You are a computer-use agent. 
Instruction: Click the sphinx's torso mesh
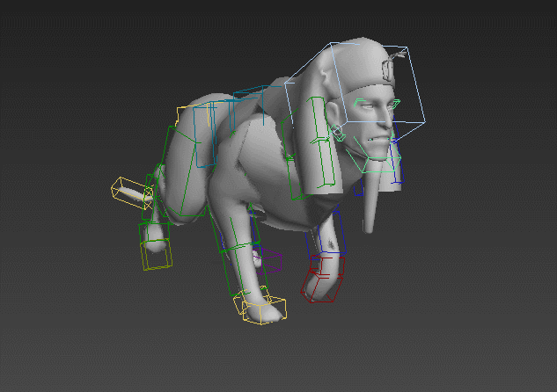click(x=255, y=167)
